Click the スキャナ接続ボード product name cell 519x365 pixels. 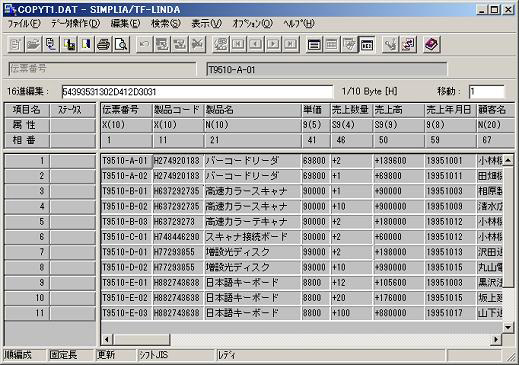coord(253,237)
